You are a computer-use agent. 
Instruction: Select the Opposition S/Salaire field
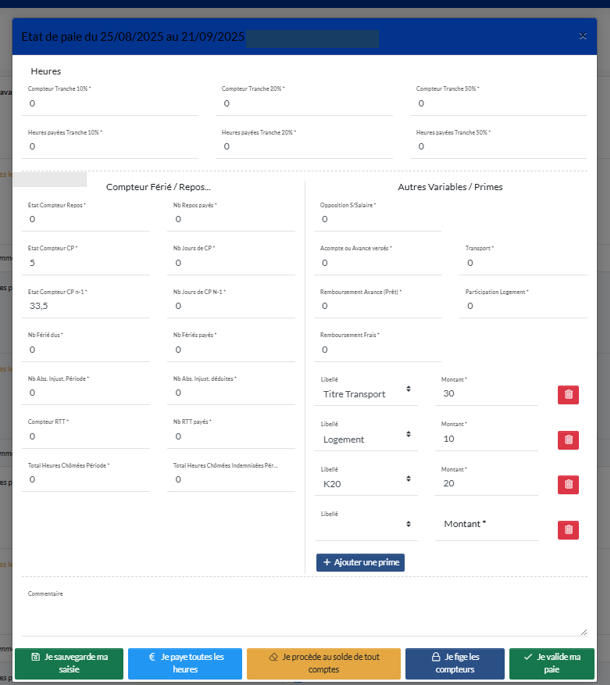(379, 219)
